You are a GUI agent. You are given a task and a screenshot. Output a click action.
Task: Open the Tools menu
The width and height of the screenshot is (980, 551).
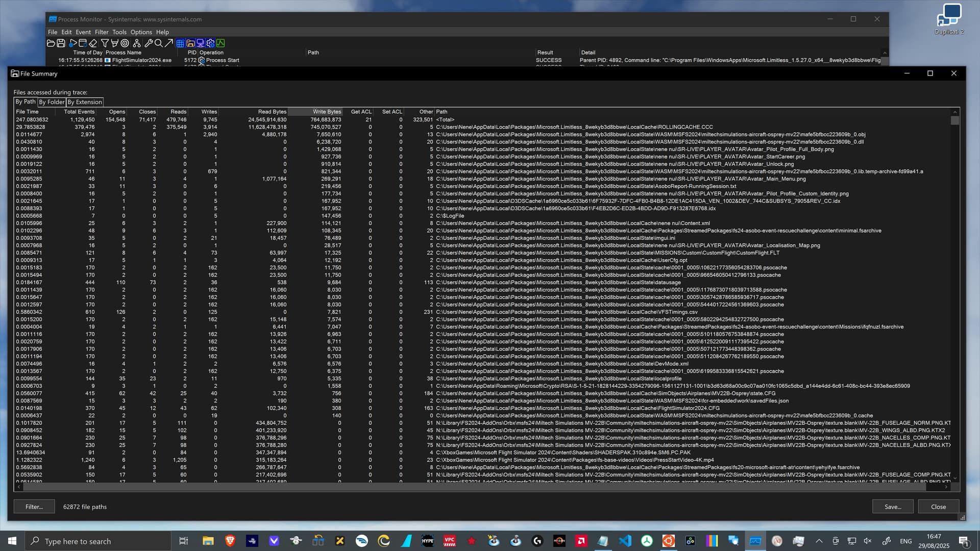pyautogui.click(x=119, y=32)
